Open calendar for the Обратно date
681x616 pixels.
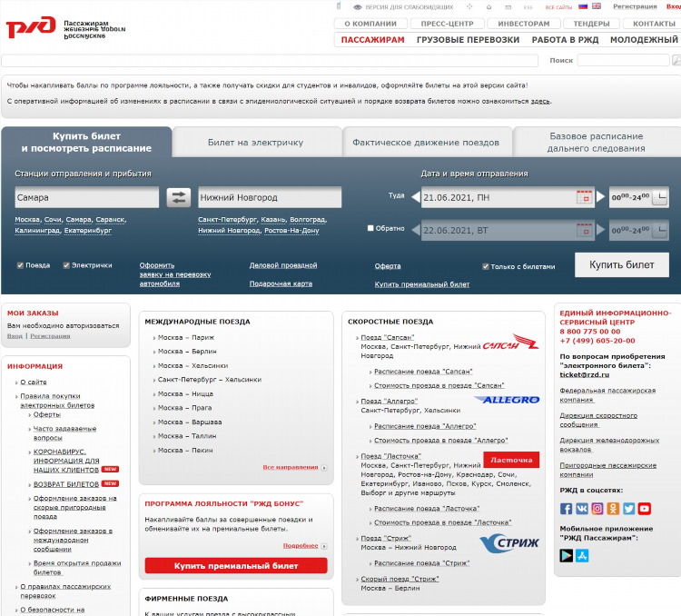585,230
